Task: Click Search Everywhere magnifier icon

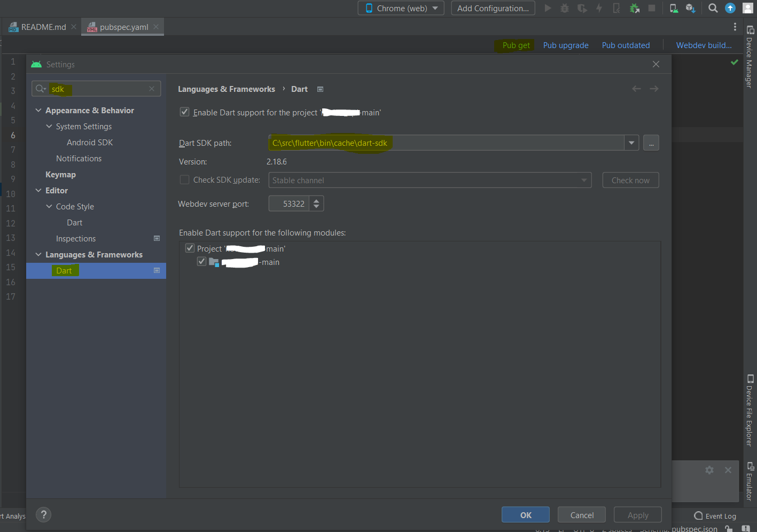Action: [713, 8]
